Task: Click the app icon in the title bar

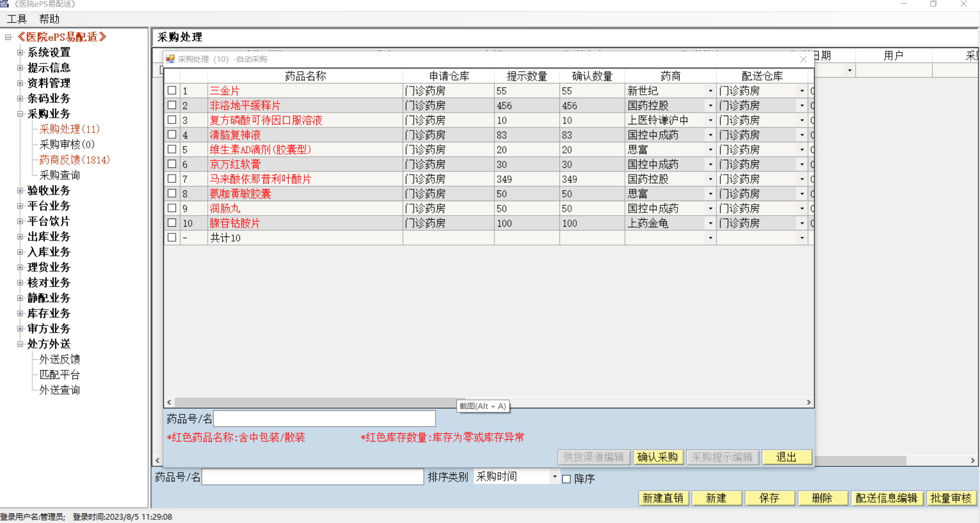Action: 4,4
